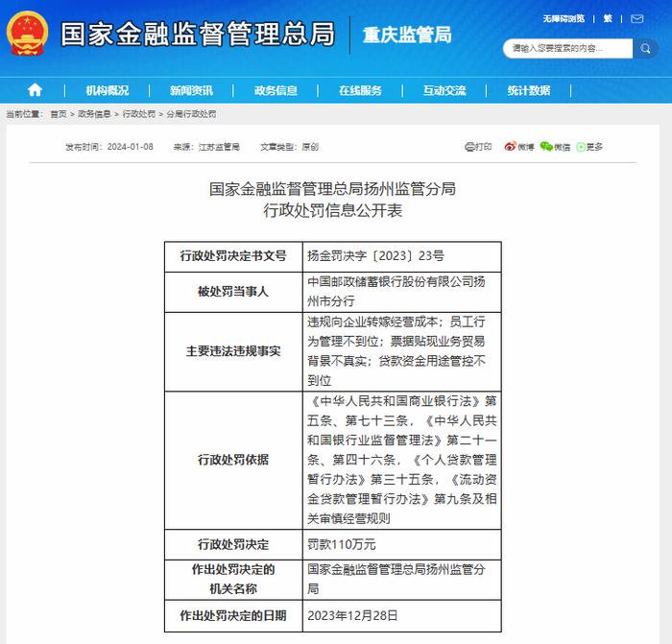Click the 行政处罚决定 header cell
The image size is (672, 644).
point(233,544)
